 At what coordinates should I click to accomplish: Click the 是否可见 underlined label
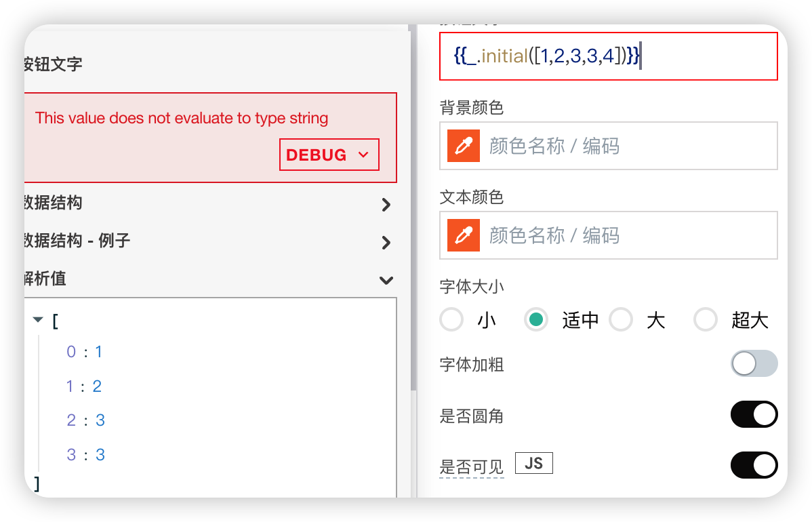point(472,467)
